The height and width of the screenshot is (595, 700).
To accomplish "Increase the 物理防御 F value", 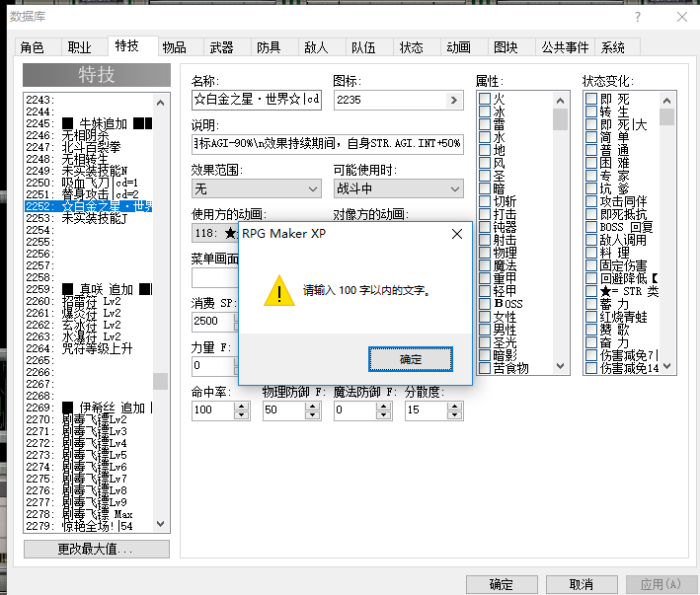I will point(313,406).
